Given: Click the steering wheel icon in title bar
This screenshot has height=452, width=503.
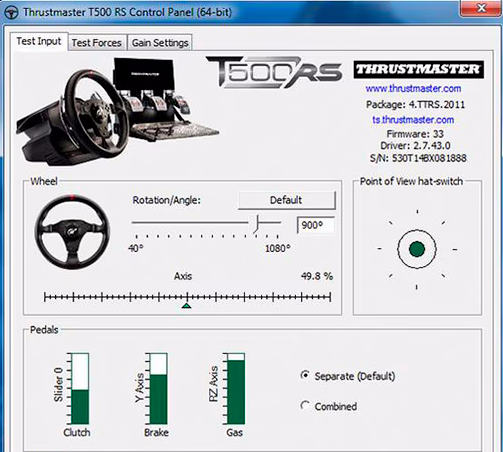Looking at the screenshot, I should coord(11,13).
